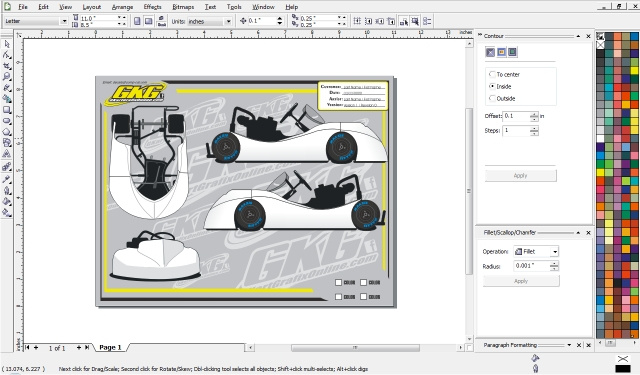This screenshot has height=375, width=640.
Task: Select the Inside contour radio option
Action: 492,86
